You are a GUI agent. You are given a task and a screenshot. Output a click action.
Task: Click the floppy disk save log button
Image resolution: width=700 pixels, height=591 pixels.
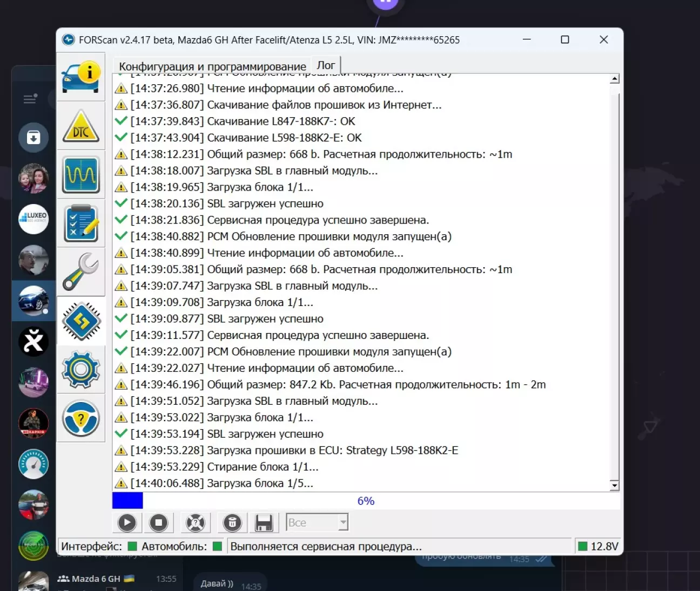(264, 522)
